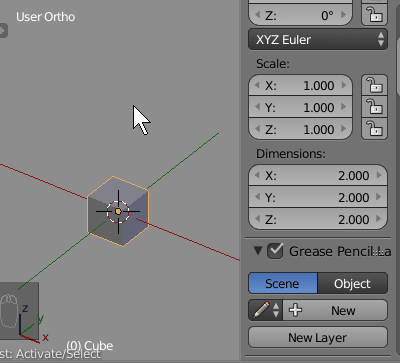This screenshot has height=363, width=400.
Task: Collapse the Grease Pencil panel triangle
Action: (258, 250)
